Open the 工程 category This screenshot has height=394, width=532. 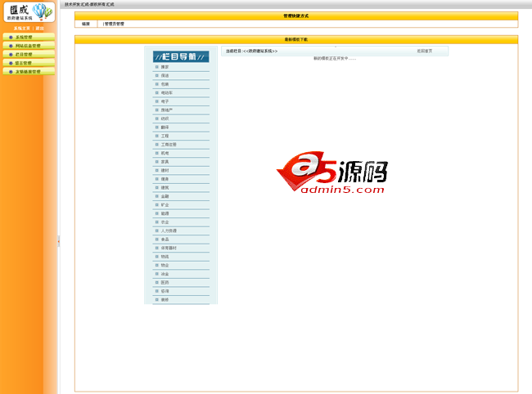[x=165, y=136]
